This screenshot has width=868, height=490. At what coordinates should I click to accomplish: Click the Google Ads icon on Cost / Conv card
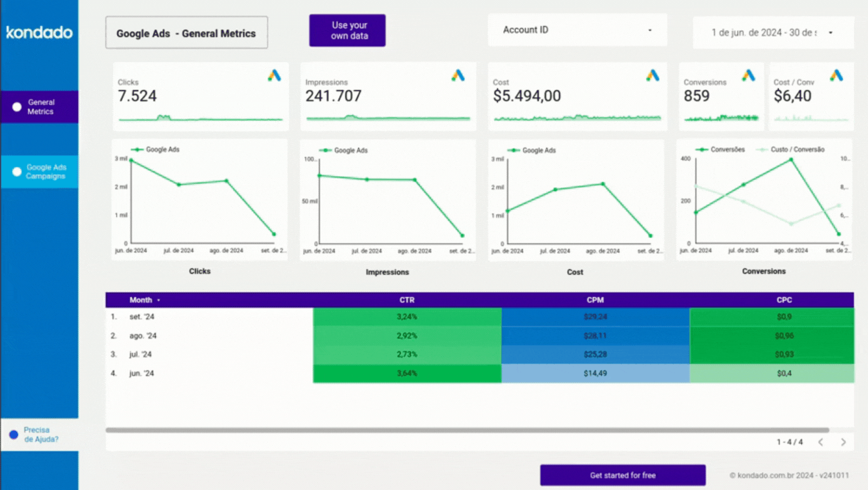point(837,76)
